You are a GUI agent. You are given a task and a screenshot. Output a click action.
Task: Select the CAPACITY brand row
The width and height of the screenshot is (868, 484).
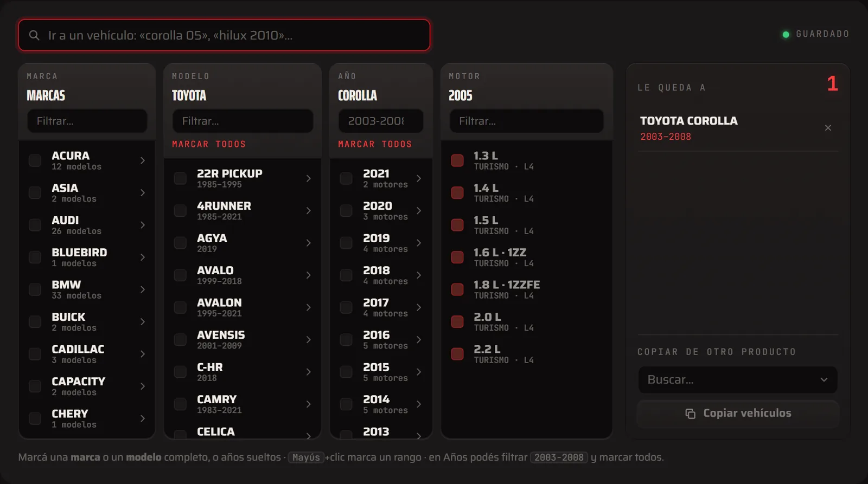point(87,386)
